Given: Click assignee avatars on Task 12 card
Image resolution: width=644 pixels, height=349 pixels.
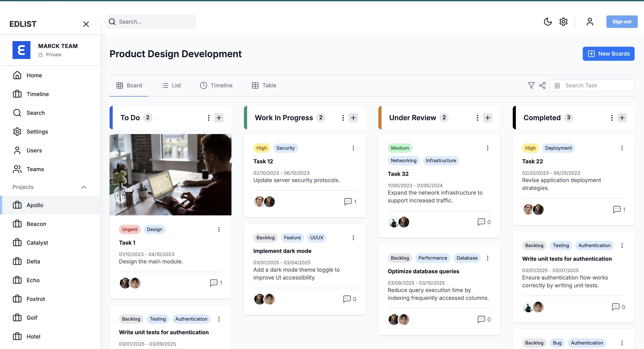Looking at the screenshot, I should pos(264,202).
